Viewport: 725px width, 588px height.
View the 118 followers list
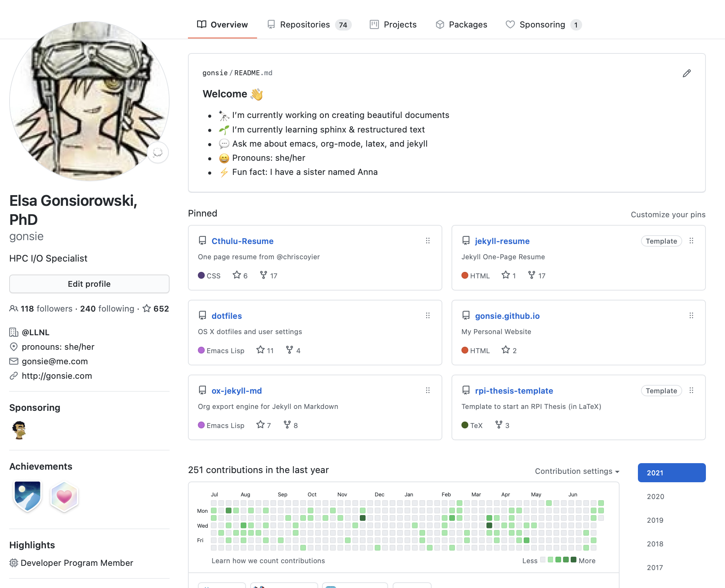(x=46, y=309)
